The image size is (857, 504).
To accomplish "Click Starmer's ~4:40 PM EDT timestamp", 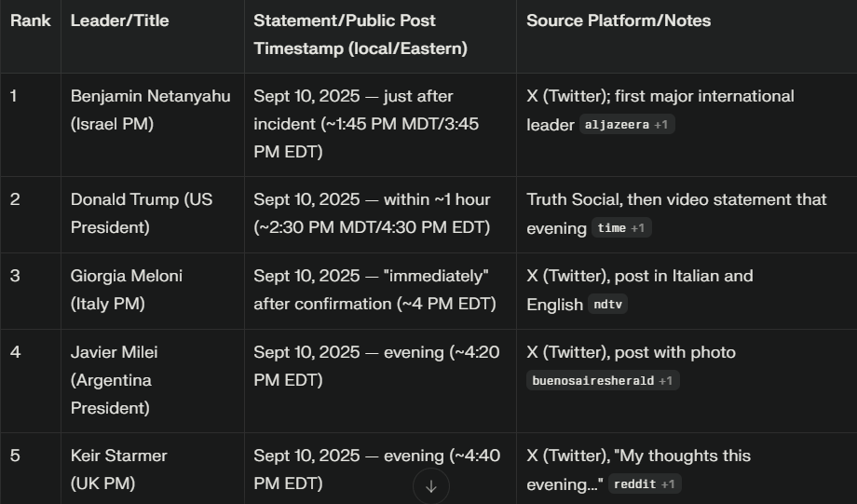I will point(377,470).
